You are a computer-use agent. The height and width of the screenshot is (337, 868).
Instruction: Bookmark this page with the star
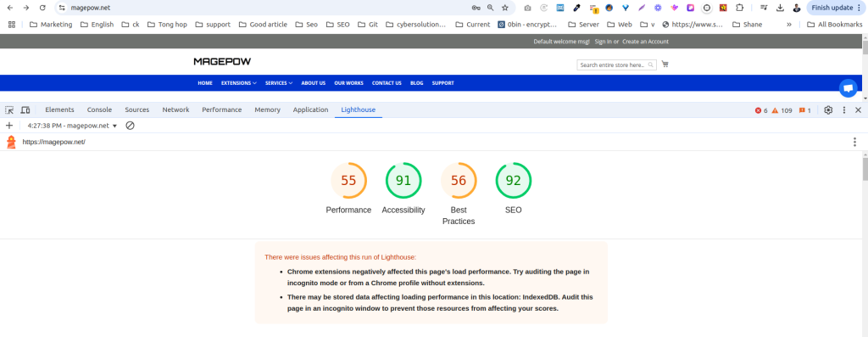click(505, 8)
